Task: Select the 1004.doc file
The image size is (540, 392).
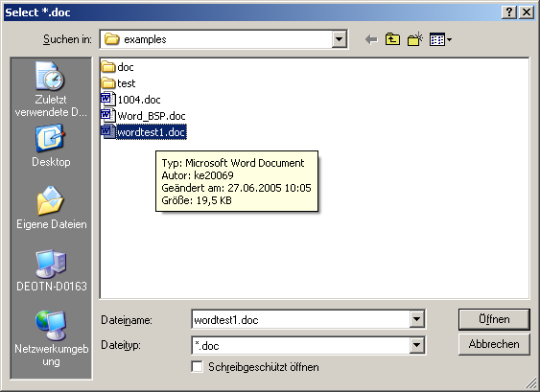Action: click(x=130, y=100)
